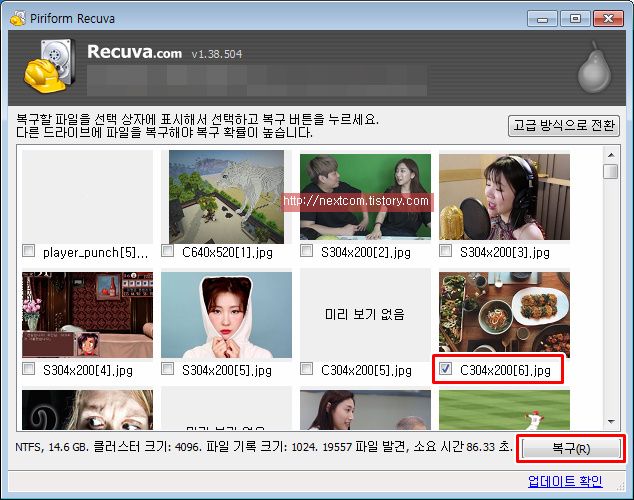
Task: Click the Recuva title bar app icon
Action: (x=17, y=18)
